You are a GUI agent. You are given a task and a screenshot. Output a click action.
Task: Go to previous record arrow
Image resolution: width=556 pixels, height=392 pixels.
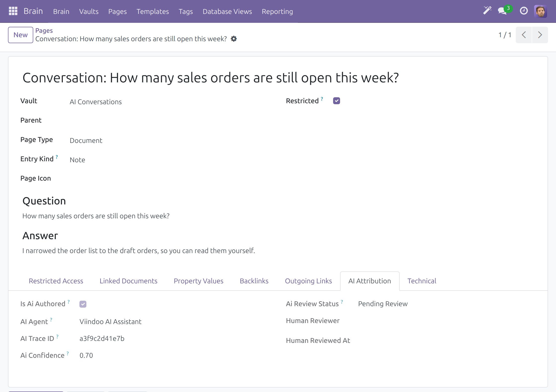coord(524,35)
